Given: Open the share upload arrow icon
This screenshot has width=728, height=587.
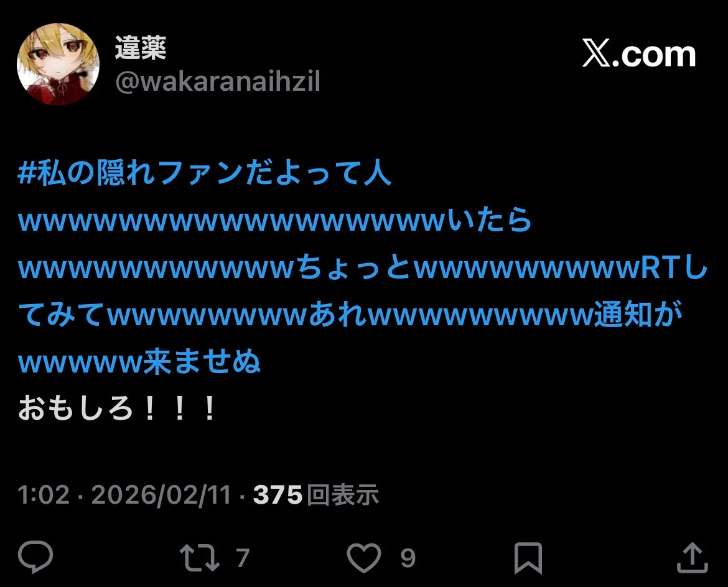Looking at the screenshot, I should [x=693, y=557].
